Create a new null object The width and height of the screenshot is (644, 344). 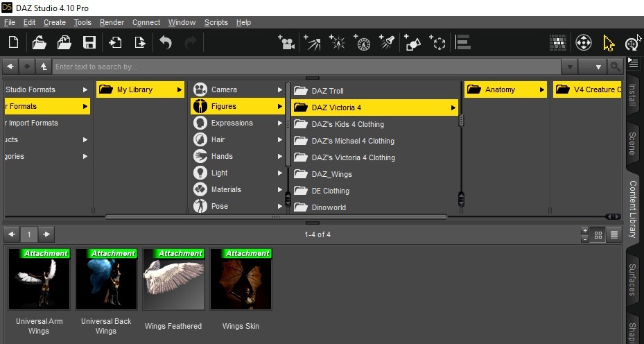(437, 42)
